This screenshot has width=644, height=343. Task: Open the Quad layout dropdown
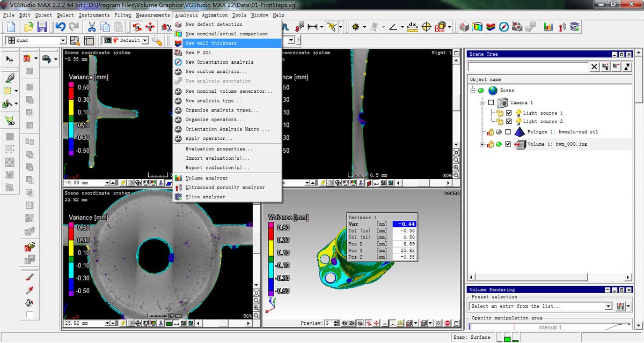click(x=63, y=41)
